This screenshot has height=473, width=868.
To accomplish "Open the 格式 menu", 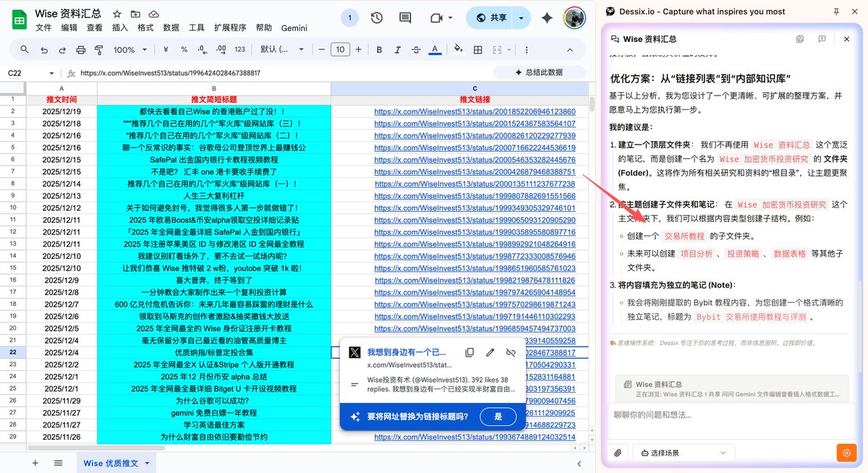I will coord(145,27).
